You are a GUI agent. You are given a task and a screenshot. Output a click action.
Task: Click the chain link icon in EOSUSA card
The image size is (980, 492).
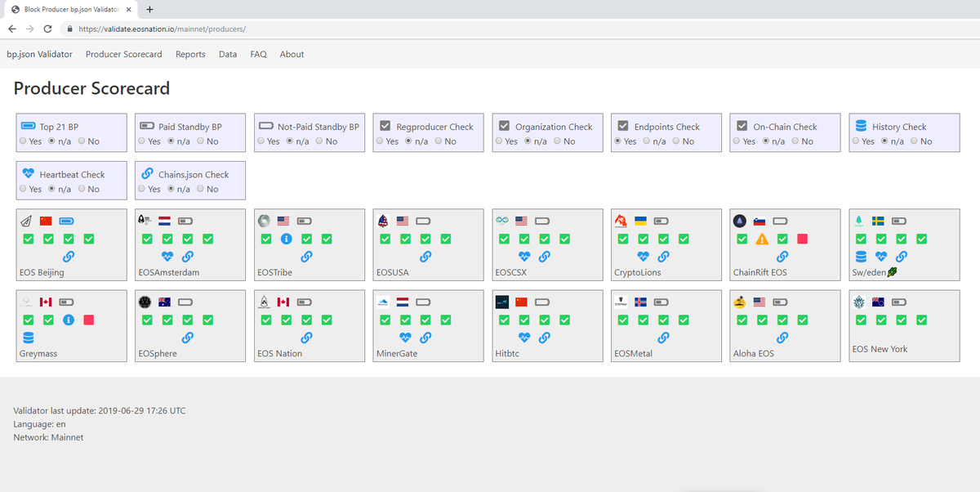point(425,257)
